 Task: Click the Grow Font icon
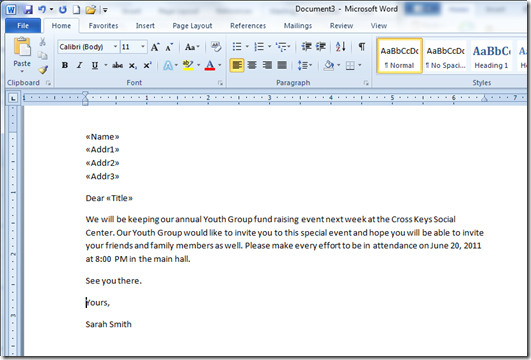coord(155,47)
